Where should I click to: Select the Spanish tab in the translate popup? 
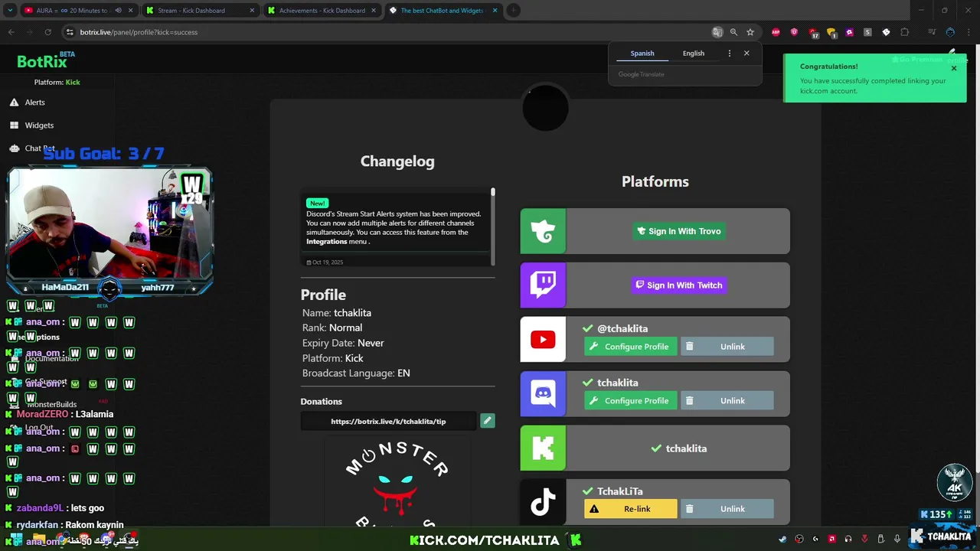point(642,54)
